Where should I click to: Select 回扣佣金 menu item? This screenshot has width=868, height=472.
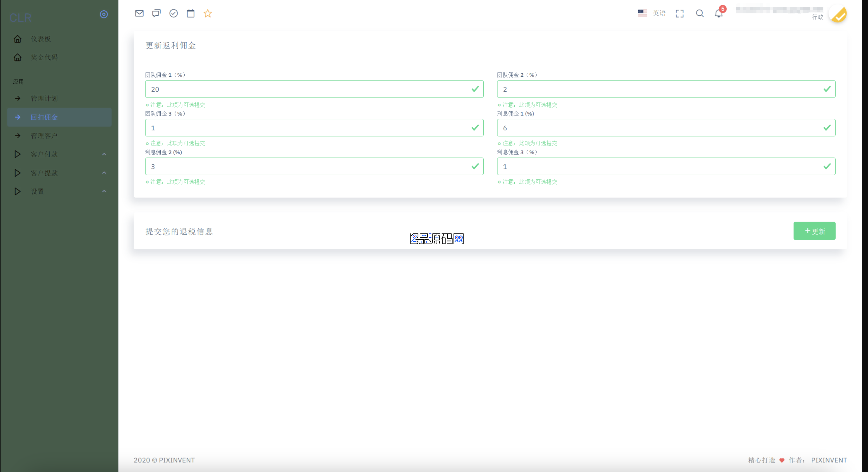59,117
